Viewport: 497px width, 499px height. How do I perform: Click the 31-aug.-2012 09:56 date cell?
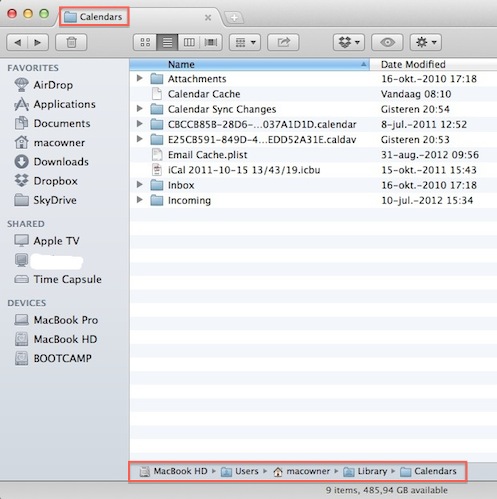[x=430, y=155]
